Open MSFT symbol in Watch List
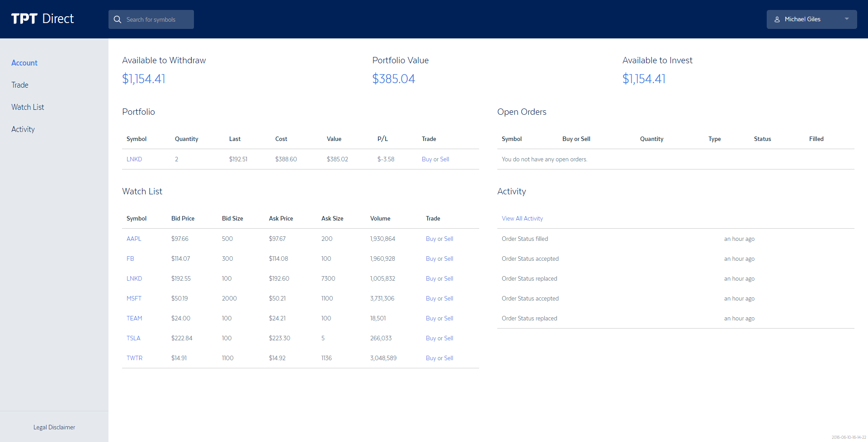The height and width of the screenshot is (442, 868). [x=134, y=298]
